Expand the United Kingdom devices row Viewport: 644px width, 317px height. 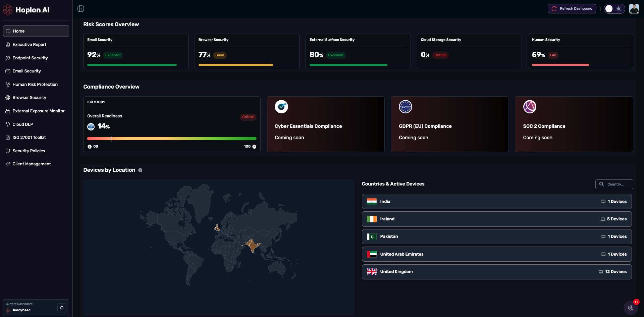pos(496,272)
